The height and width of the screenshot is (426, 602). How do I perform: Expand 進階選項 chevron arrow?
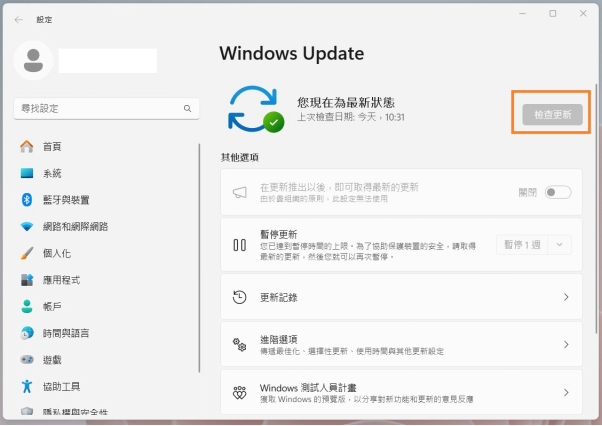pos(566,345)
